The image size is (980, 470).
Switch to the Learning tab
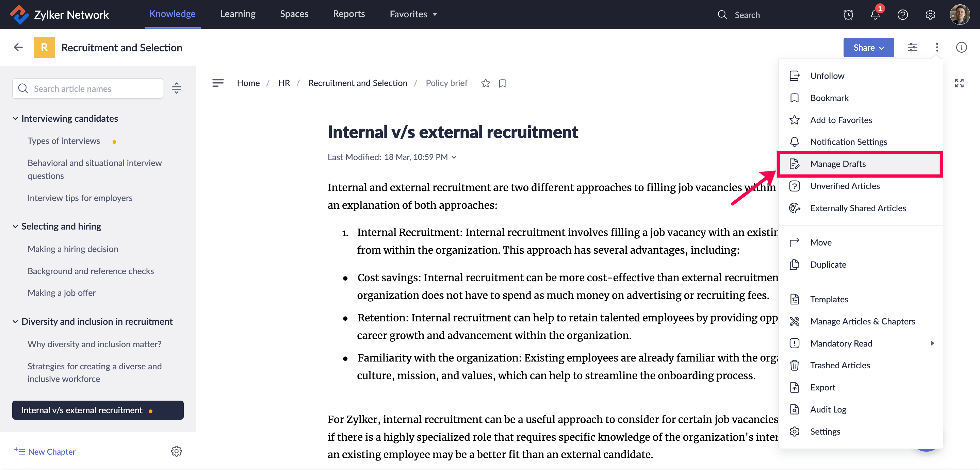(x=238, y=14)
